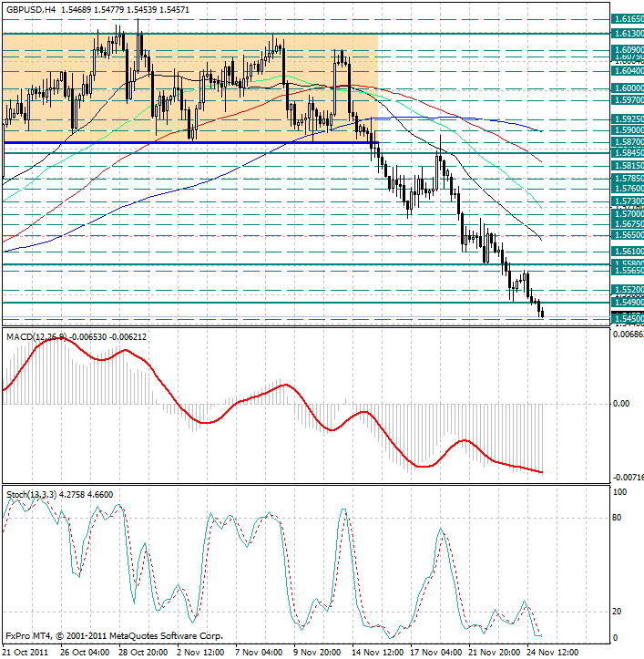Select the 1.58450 price level label
644x659 pixels.
tap(629, 154)
